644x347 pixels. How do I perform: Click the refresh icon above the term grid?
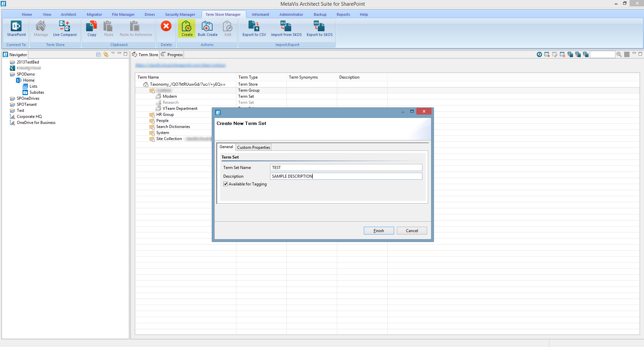[x=539, y=54]
